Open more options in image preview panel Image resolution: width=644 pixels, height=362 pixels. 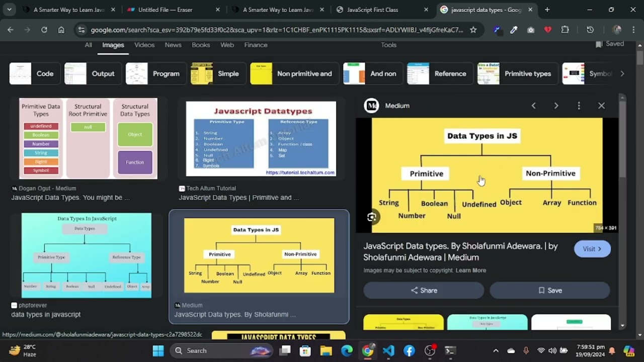(579, 106)
